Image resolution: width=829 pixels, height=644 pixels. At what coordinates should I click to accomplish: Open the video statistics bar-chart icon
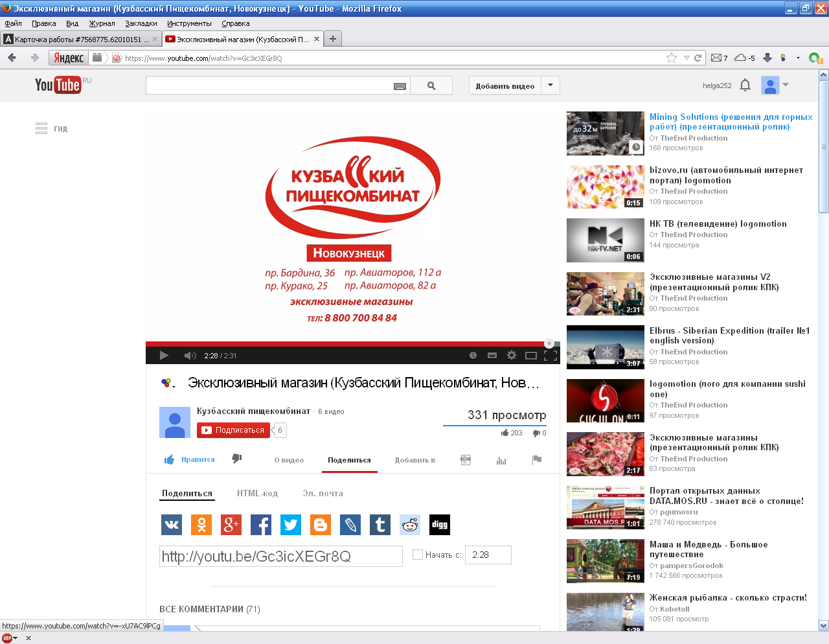[501, 460]
